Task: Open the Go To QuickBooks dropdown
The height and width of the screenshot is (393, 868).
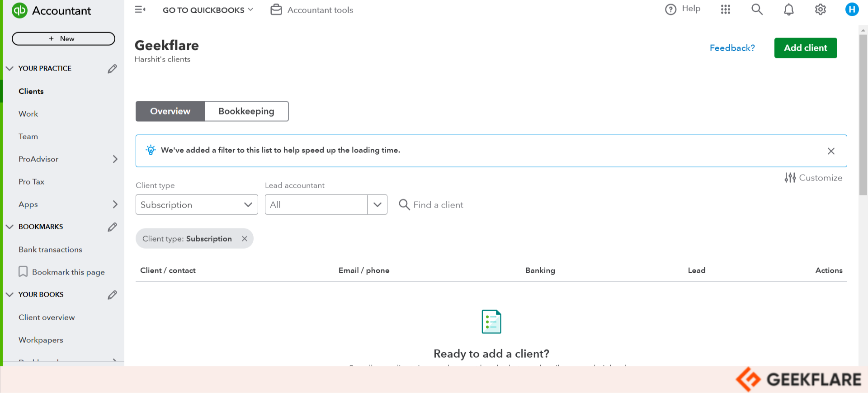Action: point(208,10)
